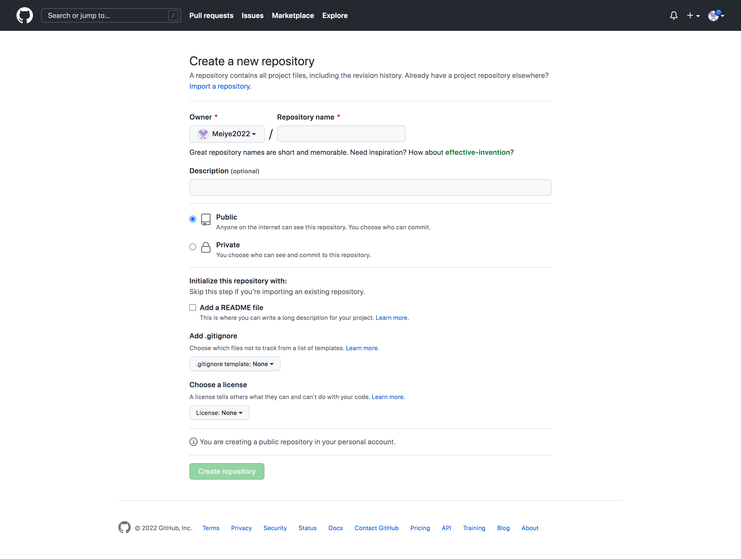
Task: Click the private repository lock icon
Action: (x=206, y=247)
